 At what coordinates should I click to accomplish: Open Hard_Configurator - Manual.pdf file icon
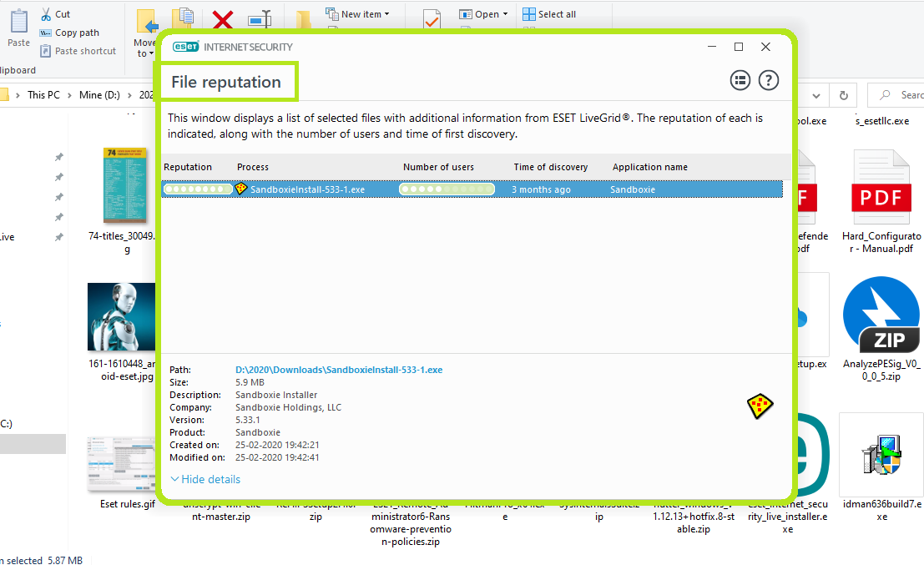881,187
